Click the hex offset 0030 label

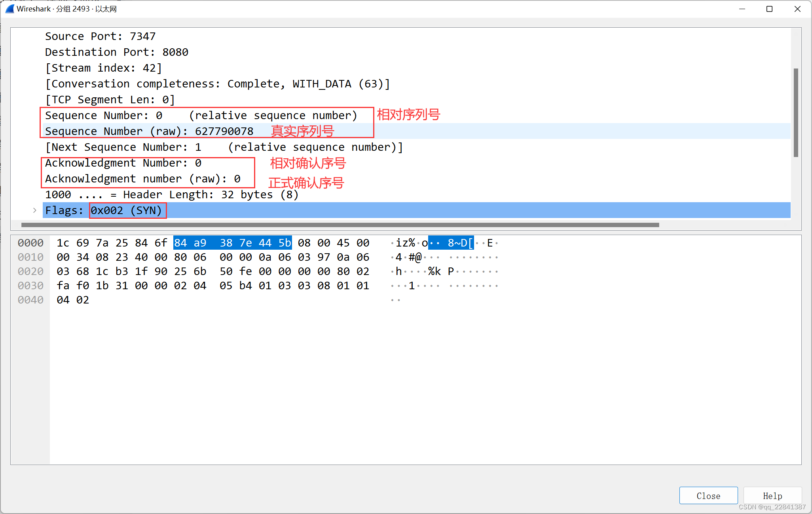point(30,286)
